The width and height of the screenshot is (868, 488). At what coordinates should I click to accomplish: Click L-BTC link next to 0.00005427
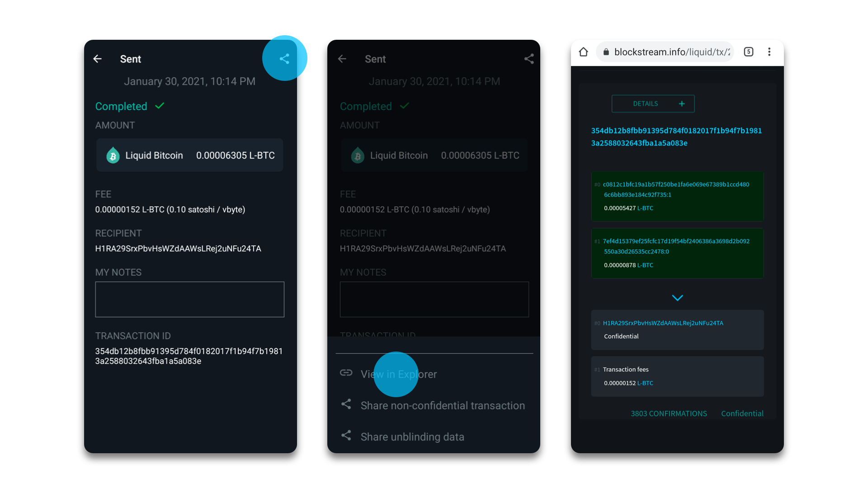[x=645, y=208]
